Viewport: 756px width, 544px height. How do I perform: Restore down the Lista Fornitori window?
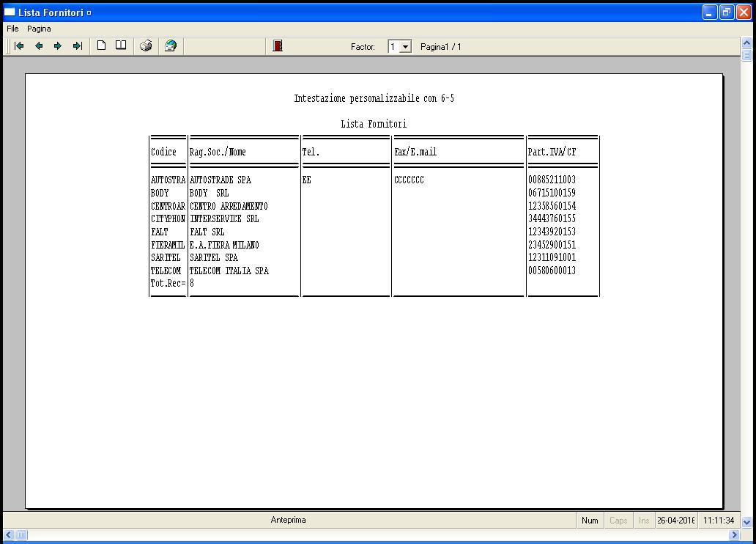point(727,12)
